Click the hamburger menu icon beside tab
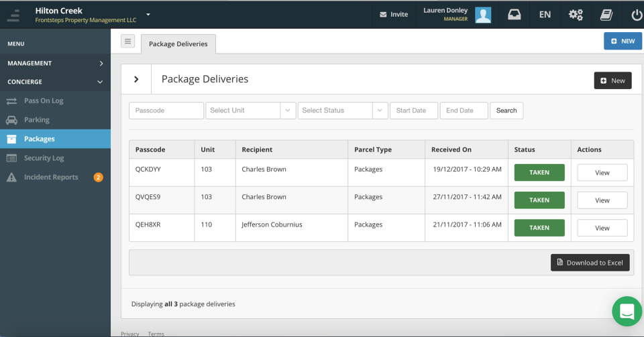The height and width of the screenshot is (337, 644). pos(128,42)
